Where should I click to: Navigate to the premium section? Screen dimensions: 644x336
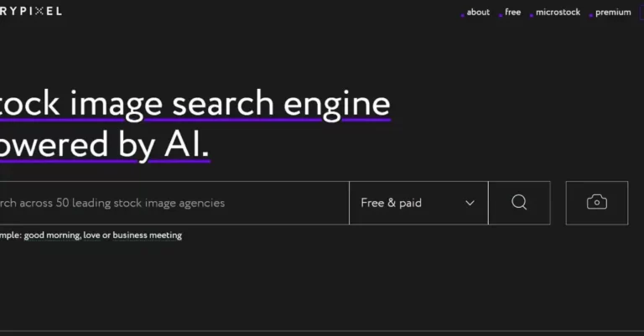click(613, 13)
